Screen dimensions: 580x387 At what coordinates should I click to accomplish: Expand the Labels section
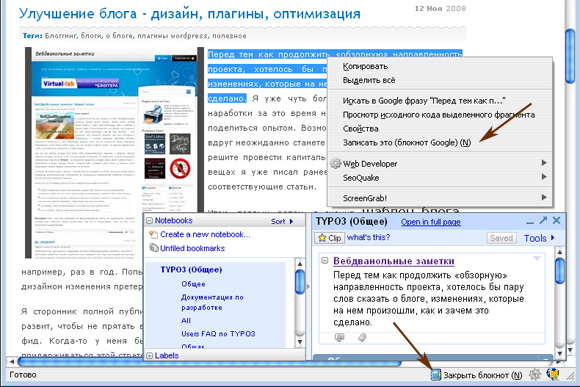tap(149, 356)
